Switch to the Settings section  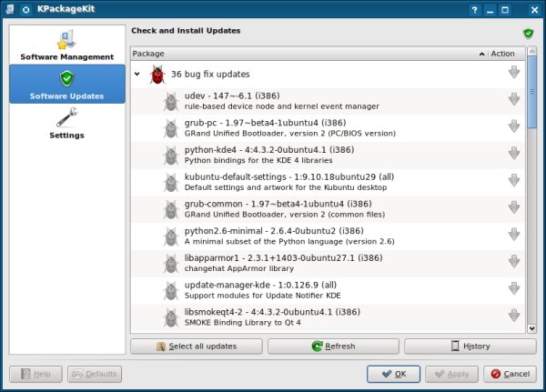[66, 123]
